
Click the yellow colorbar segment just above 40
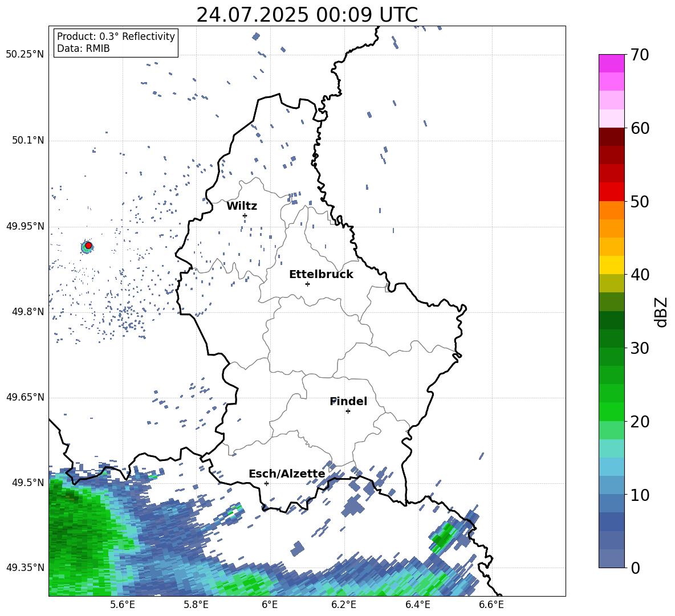point(611,265)
